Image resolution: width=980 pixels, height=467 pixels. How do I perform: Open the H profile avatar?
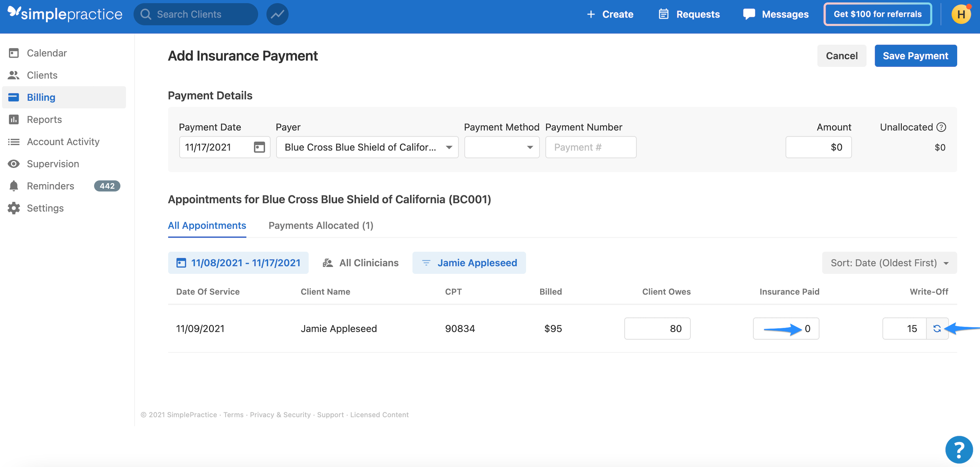click(961, 14)
